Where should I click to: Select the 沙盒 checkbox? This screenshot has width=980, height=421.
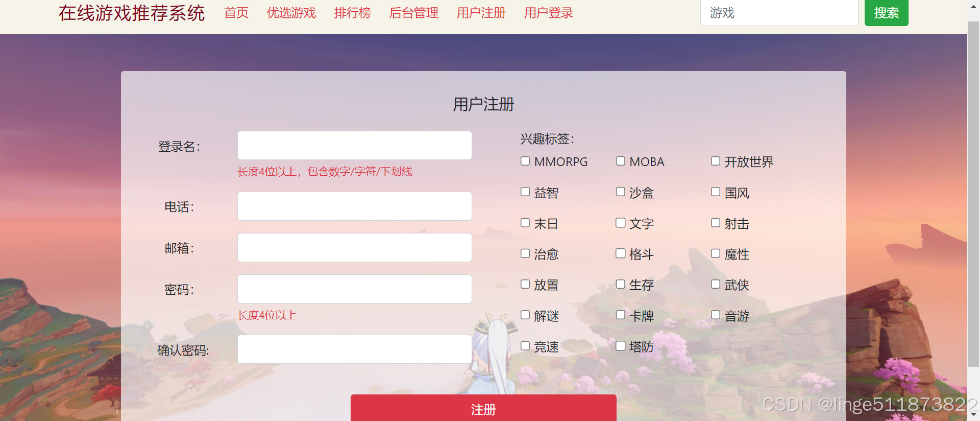click(x=621, y=192)
